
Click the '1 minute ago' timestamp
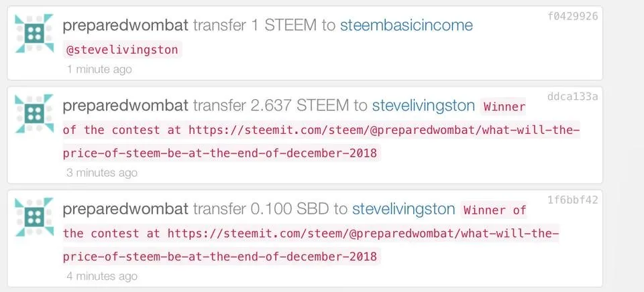[x=99, y=69]
